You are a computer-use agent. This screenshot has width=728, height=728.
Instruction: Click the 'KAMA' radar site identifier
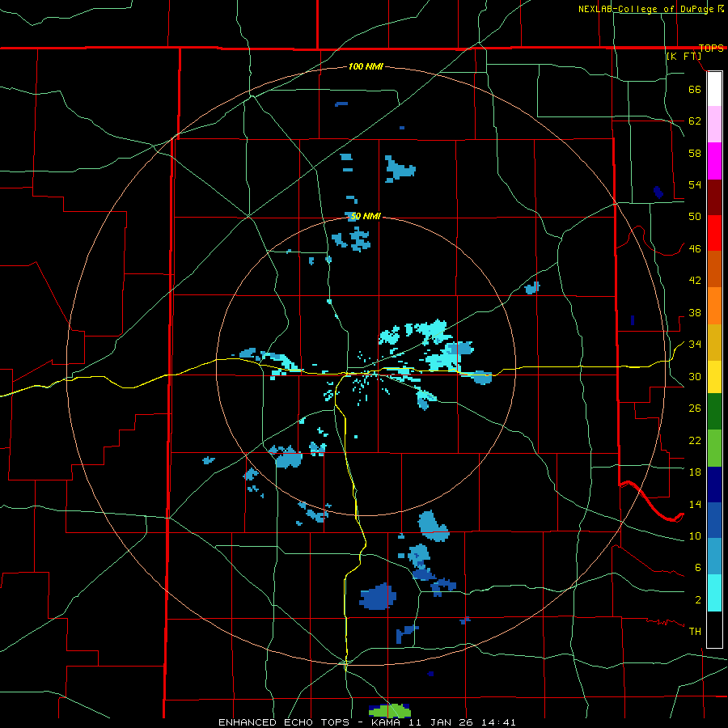point(385,722)
